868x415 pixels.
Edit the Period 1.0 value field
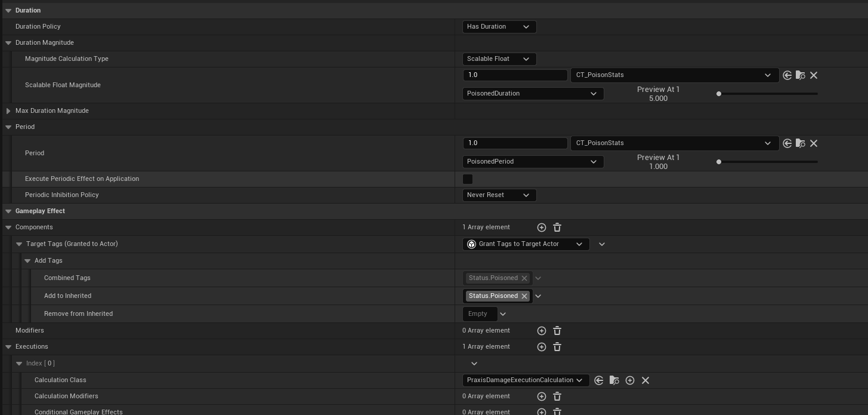click(x=515, y=143)
